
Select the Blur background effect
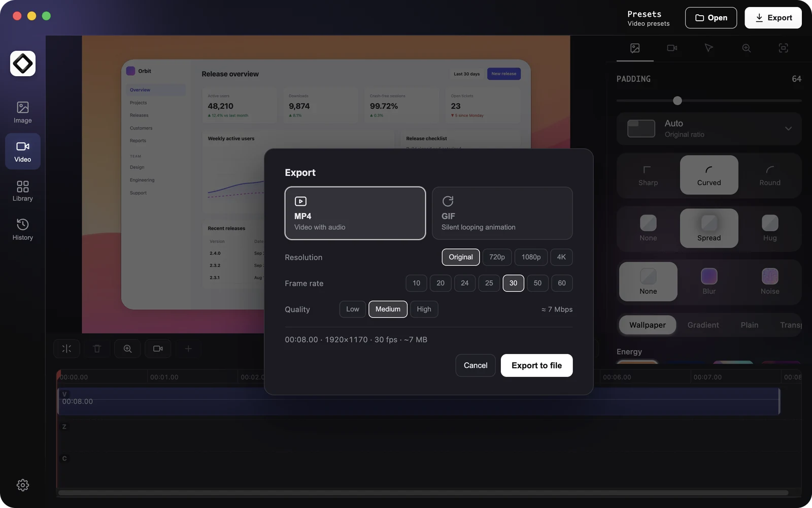point(709,282)
